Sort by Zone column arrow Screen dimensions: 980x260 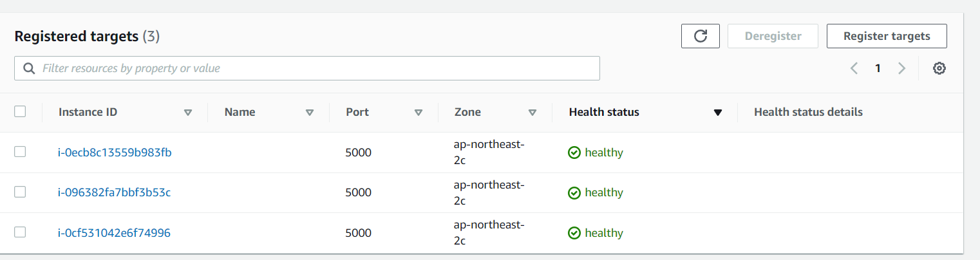click(x=532, y=113)
